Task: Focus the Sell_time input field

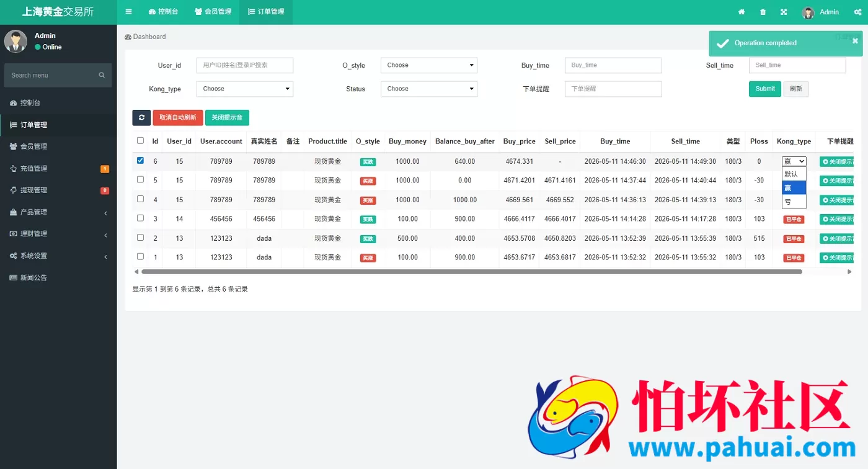Action: click(x=797, y=65)
